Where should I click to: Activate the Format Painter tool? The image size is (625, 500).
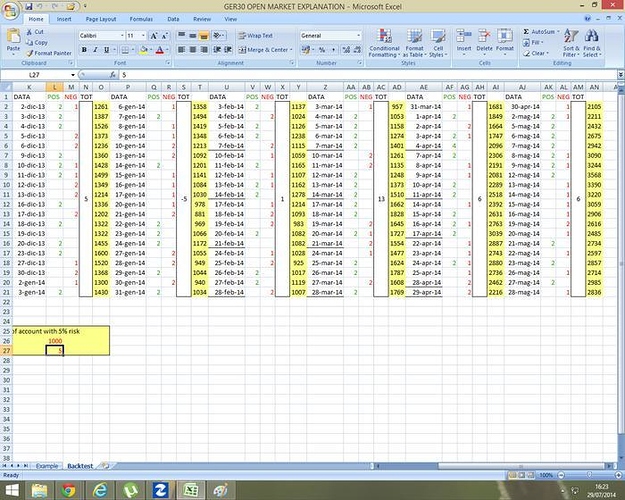pyautogui.click(x=49, y=53)
